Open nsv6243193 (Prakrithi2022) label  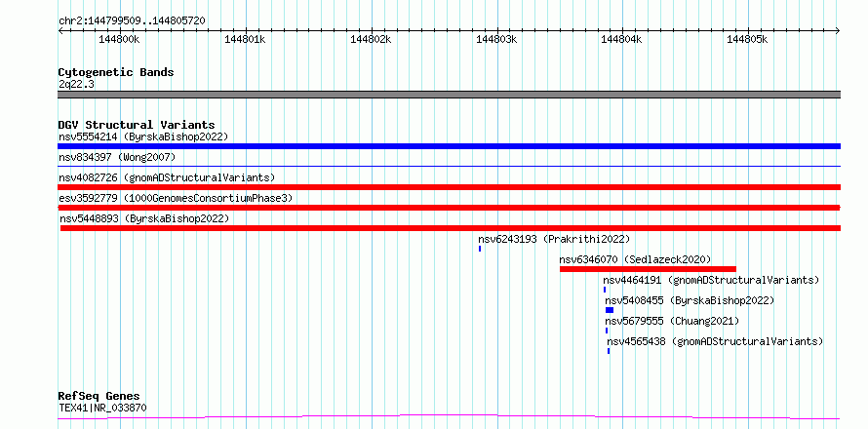click(554, 239)
